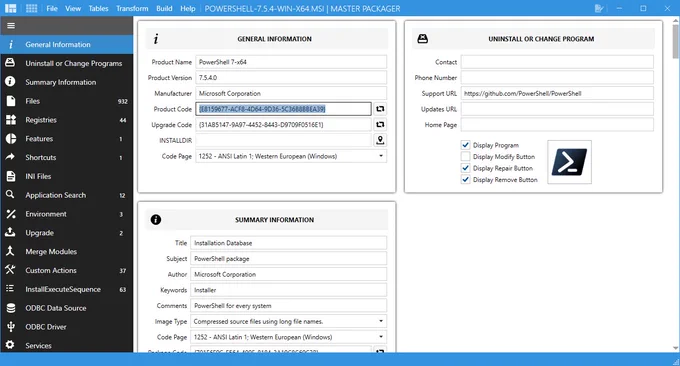Enable Display Modify Button checkbox
Viewport: 680px width, 366px height.
(x=465, y=157)
